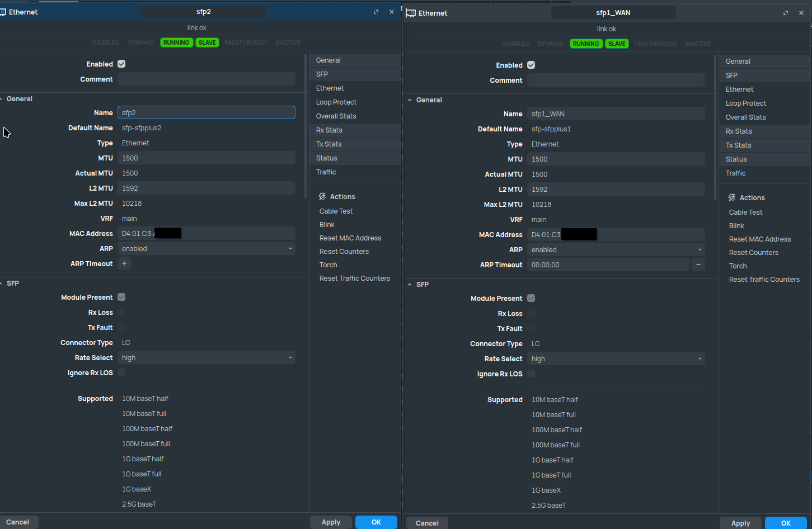
Task: Click the MTU field in sfp2 window
Action: 206,158
